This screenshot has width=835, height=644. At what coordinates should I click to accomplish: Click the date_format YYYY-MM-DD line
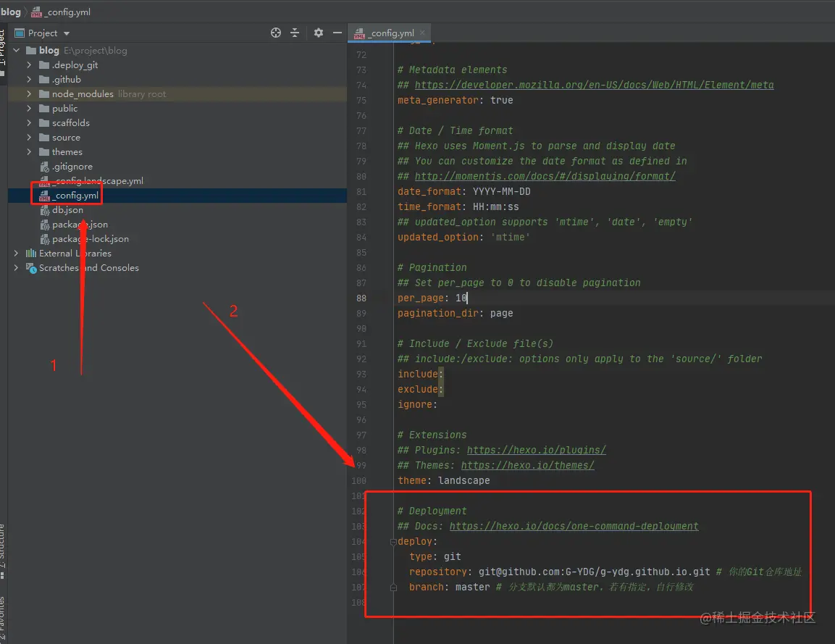pyautogui.click(x=463, y=191)
